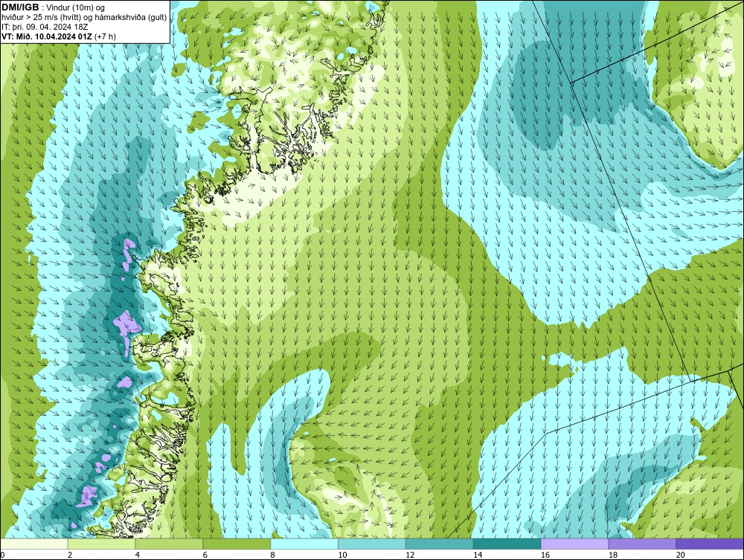744x560 pixels.
Task: Click the 'IT: þri. 09. 04. 2024 18Z' text
Action: click(x=45, y=27)
